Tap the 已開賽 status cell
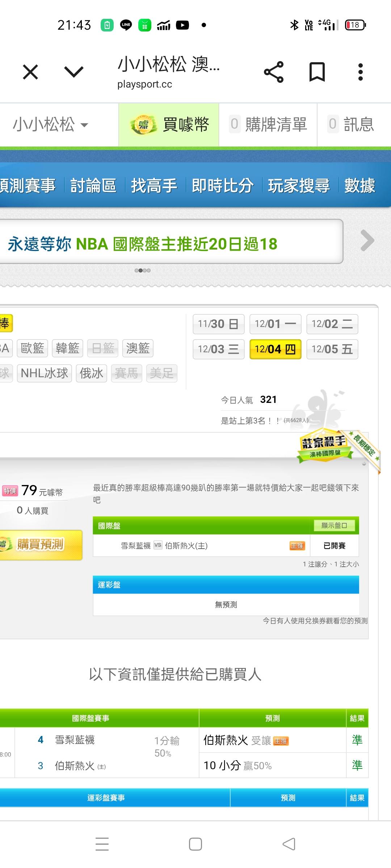The width and height of the screenshot is (391, 868). click(334, 545)
